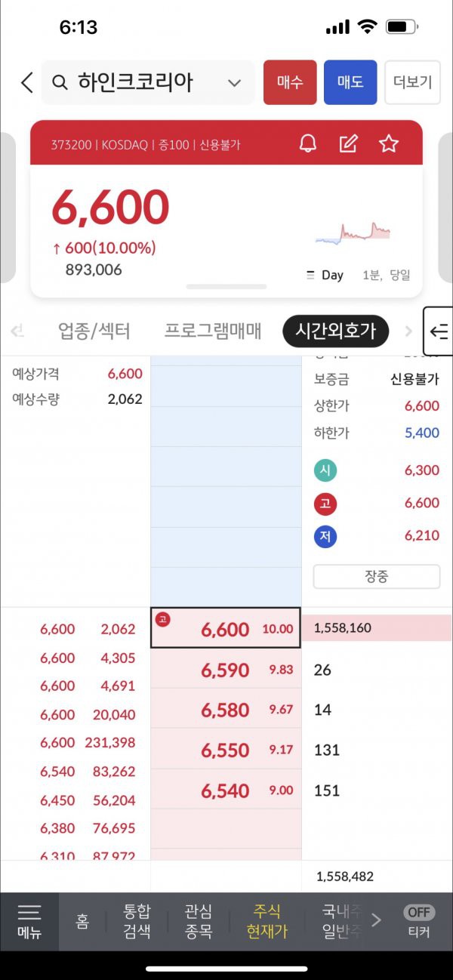
Task: Tap the back arrow icon
Action: point(26,82)
